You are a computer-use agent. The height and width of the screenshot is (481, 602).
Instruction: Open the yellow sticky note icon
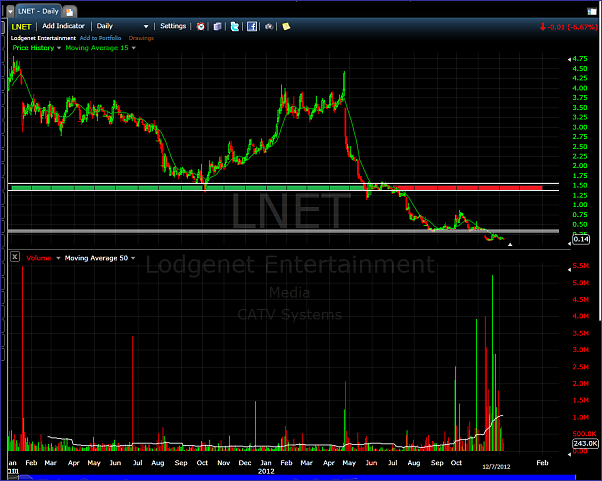286,26
